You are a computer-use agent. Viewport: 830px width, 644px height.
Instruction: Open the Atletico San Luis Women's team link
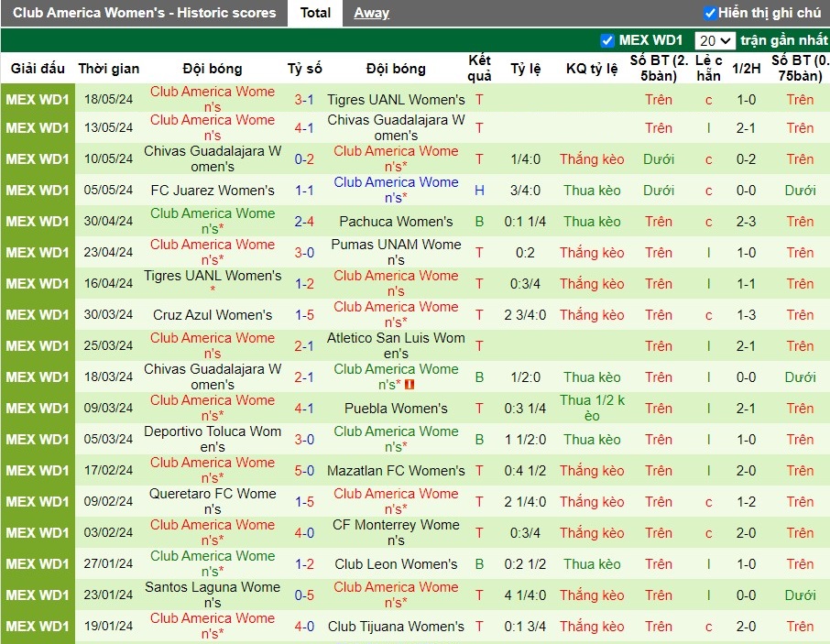point(396,345)
